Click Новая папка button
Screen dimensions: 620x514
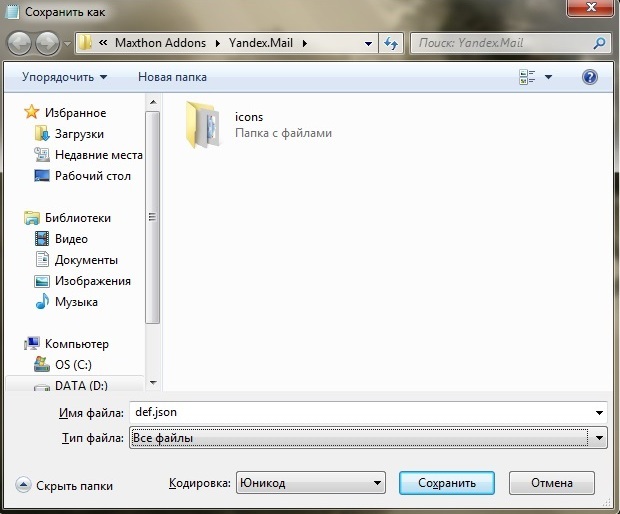click(x=172, y=77)
